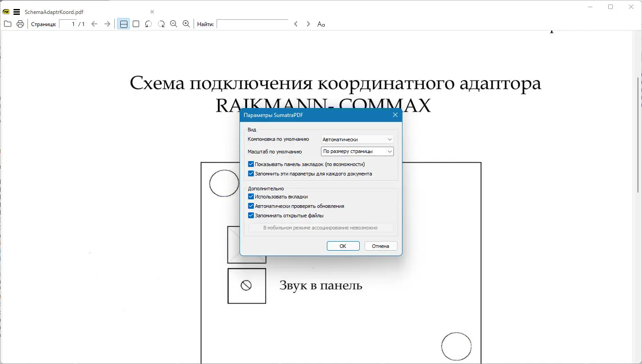Click the Дополнительно group label
The height and width of the screenshot is (364, 642).
coord(266,189)
